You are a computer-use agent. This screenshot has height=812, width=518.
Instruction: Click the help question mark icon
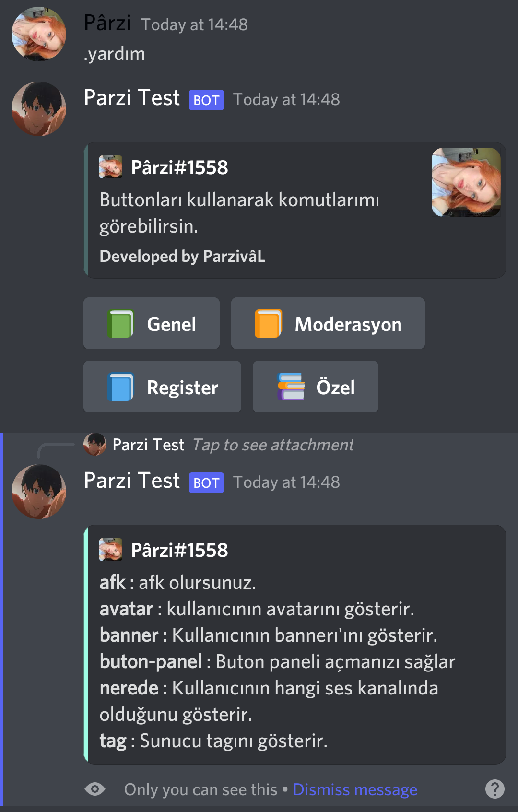494,789
